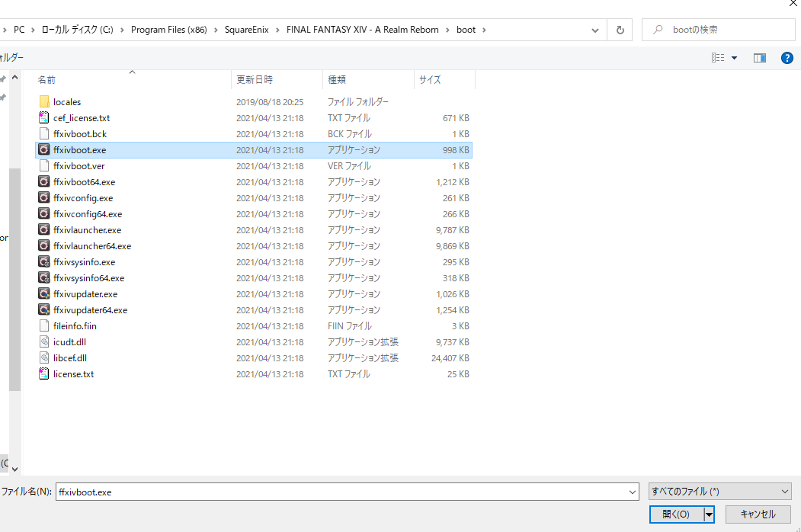Expand the chevron after Program Files (x86)
The width and height of the screenshot is (801, 532).
[216, 30]
